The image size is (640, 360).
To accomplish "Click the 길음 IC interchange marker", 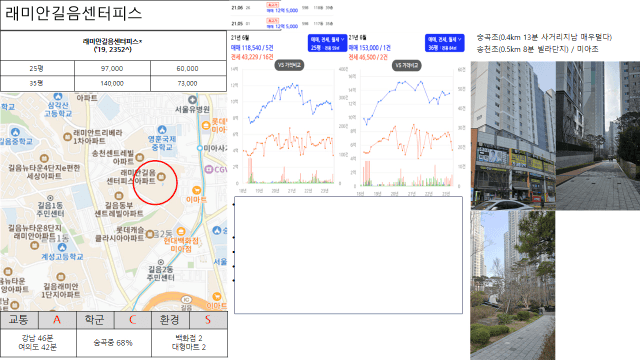I will [186, 299].
